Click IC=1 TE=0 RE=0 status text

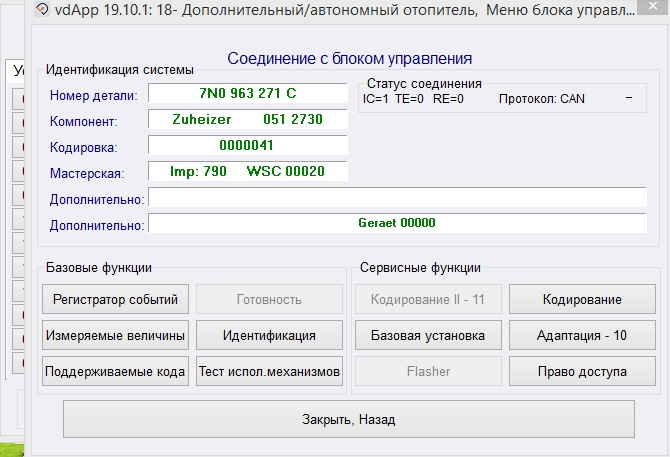413,99
